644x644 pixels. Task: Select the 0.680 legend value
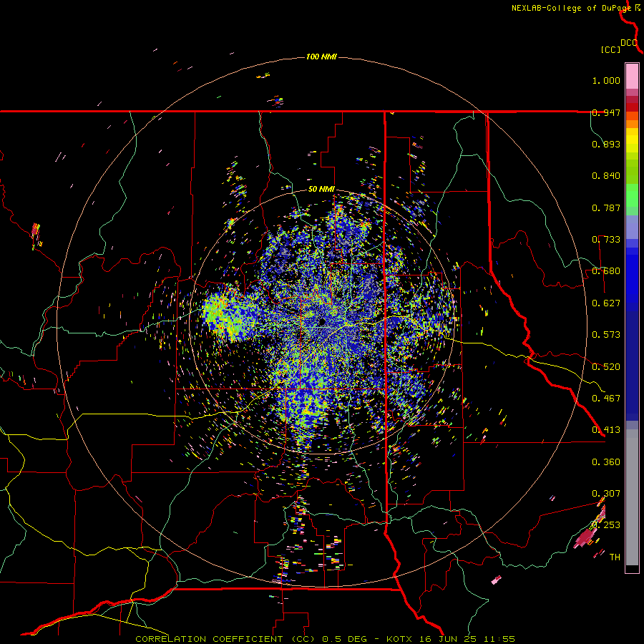[x=606, y=271]
